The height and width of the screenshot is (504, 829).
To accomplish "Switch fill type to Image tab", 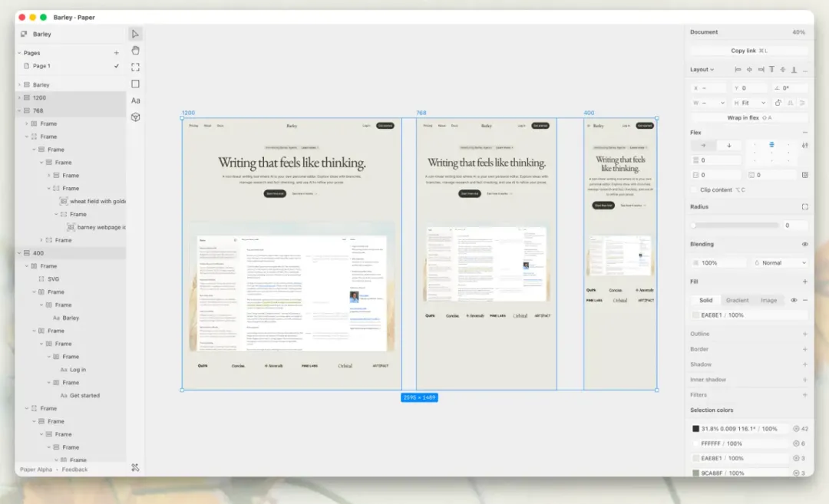I will (x=768, y=301).
